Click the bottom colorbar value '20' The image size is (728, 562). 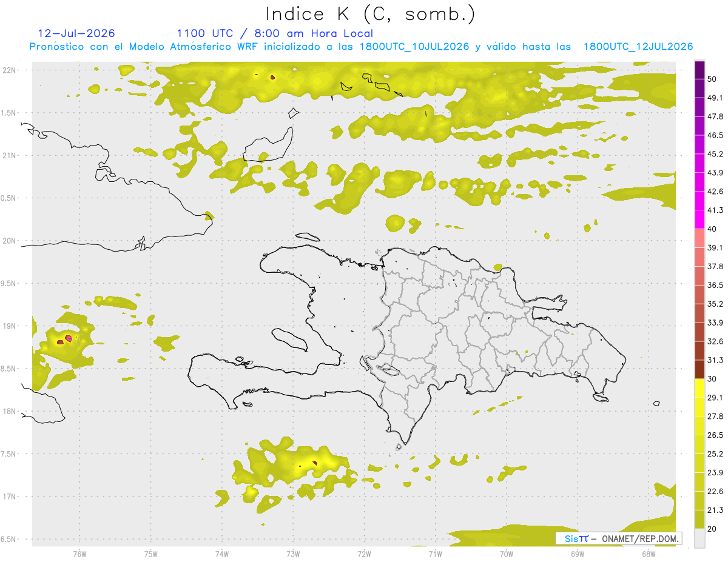click(713, 529)
